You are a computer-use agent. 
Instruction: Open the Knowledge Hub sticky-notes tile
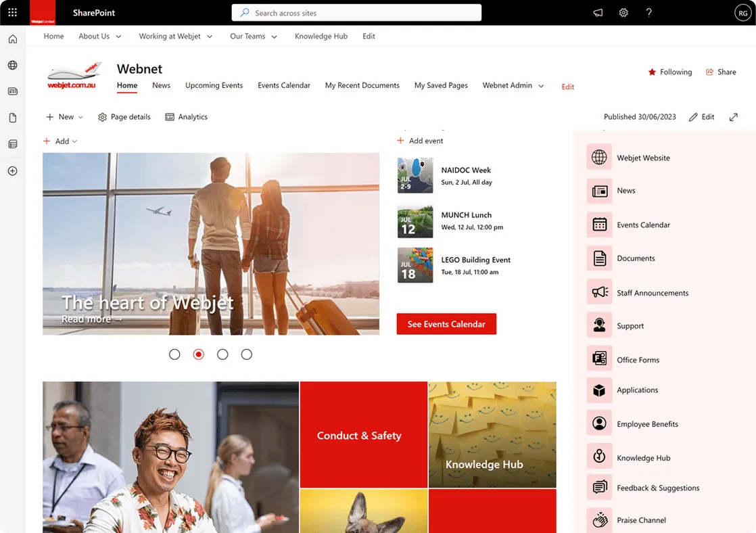point(492,435)
